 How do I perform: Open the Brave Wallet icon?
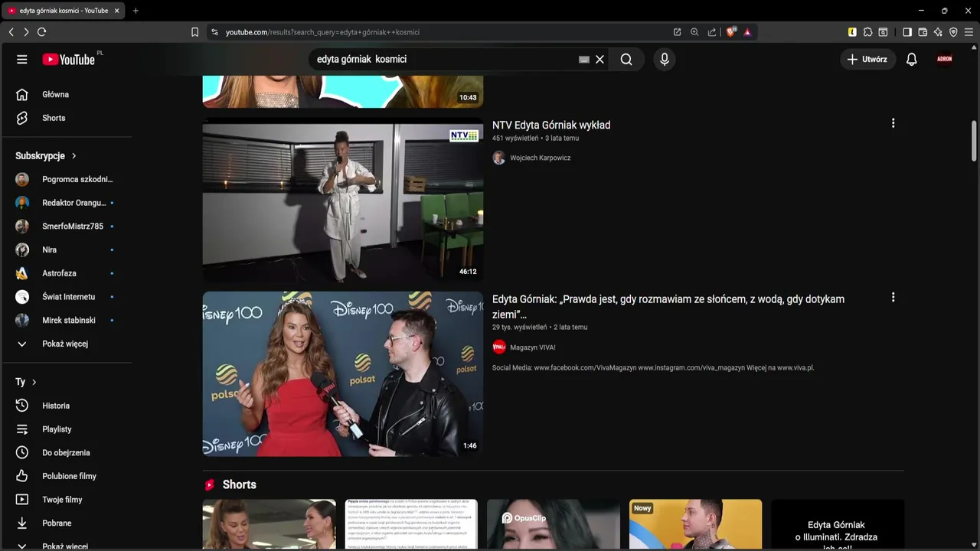pyautogui.click(x=923, y=32)
